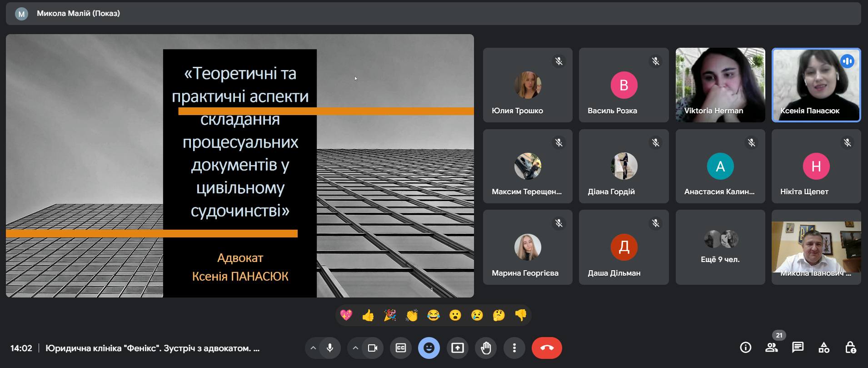Send the thumbs up reaction emoji
The width and height of the screenshot is (868, 368).
[x=368, y=315]
